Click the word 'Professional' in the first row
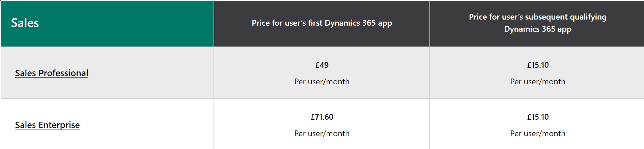Screen dimensions: 644x149 pos(63,73)
